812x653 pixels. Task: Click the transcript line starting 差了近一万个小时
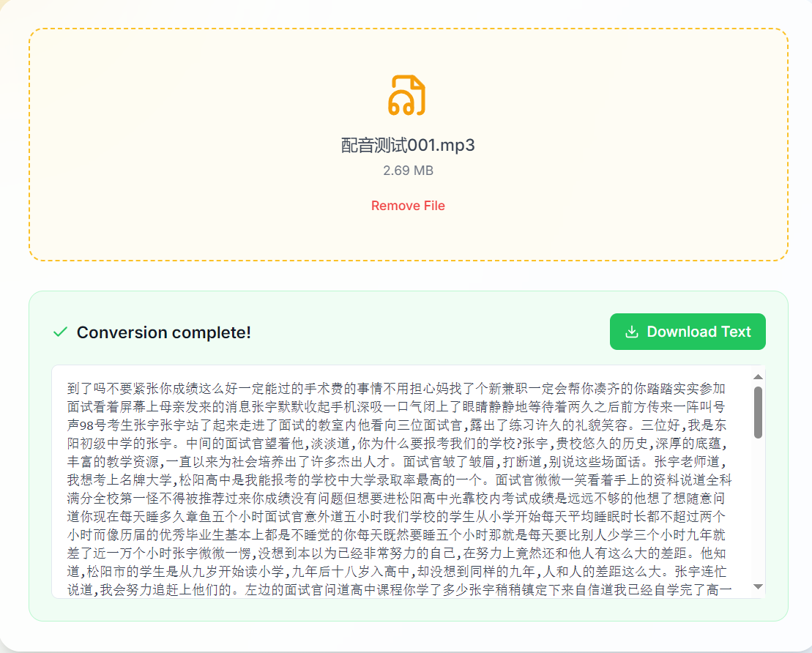coord(396,553)
